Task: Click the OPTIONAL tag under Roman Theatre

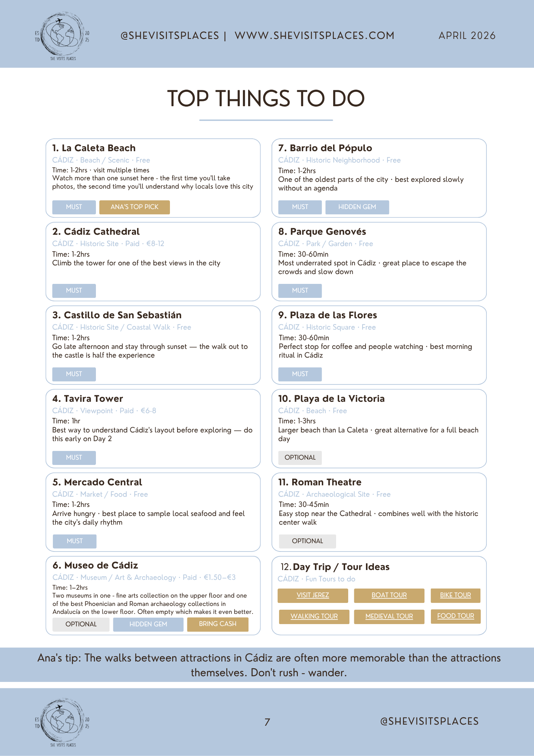Action: point(307,541)
